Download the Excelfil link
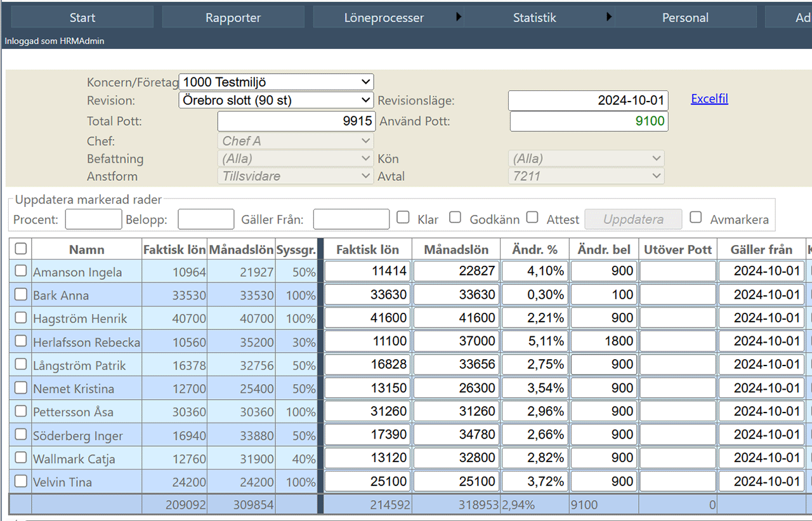The width and height of the screenshot is (812, 521). [709, 99]
